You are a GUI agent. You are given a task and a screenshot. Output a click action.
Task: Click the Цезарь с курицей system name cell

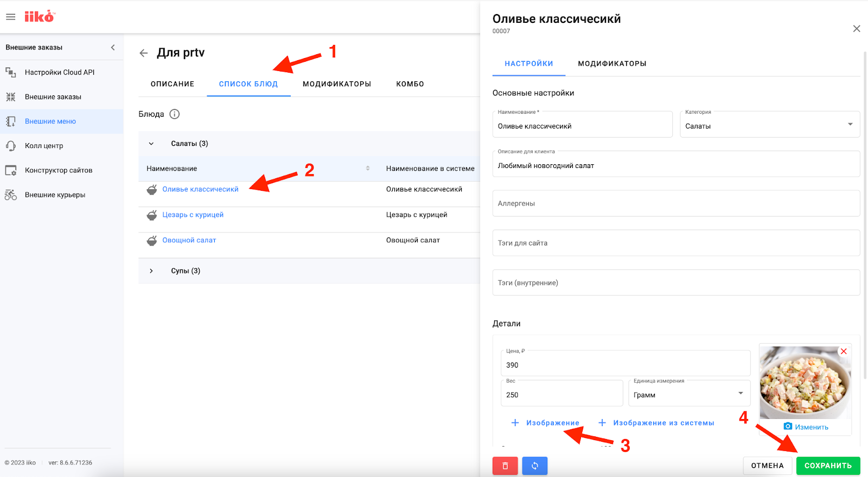[417, 215]
